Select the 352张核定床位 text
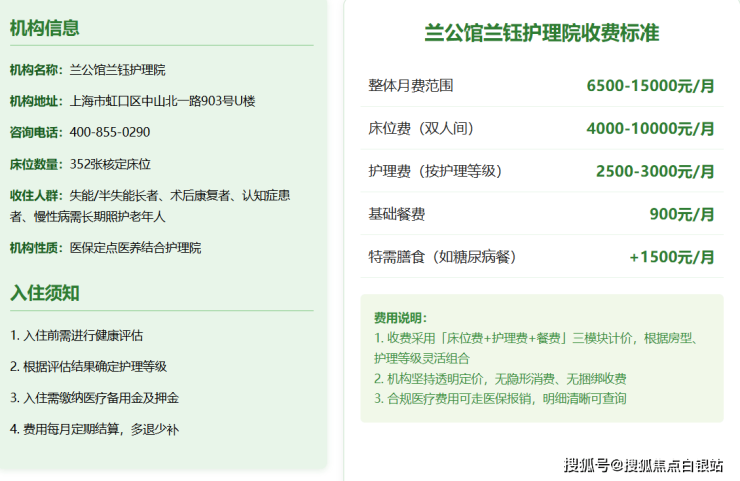 (110, 164)
